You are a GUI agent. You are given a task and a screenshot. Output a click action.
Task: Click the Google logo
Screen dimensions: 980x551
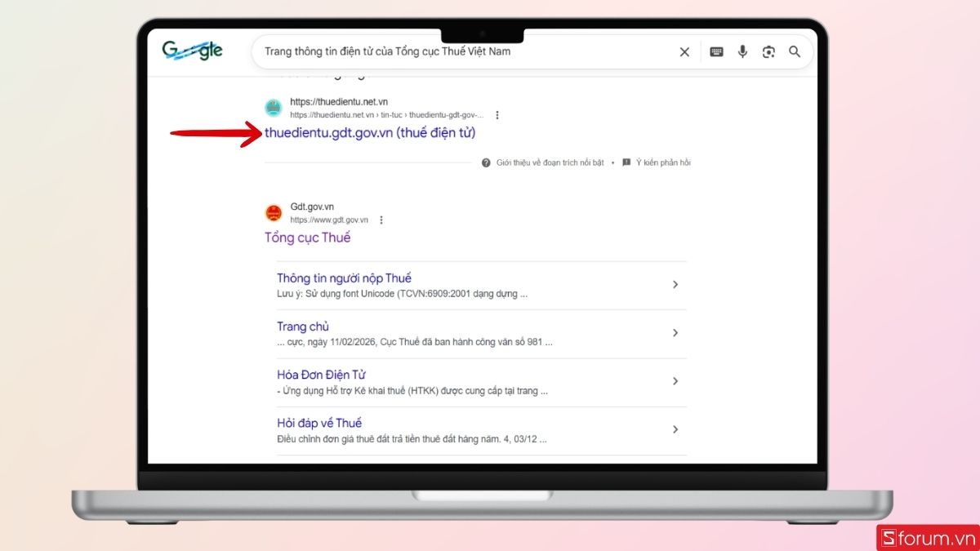193,51
